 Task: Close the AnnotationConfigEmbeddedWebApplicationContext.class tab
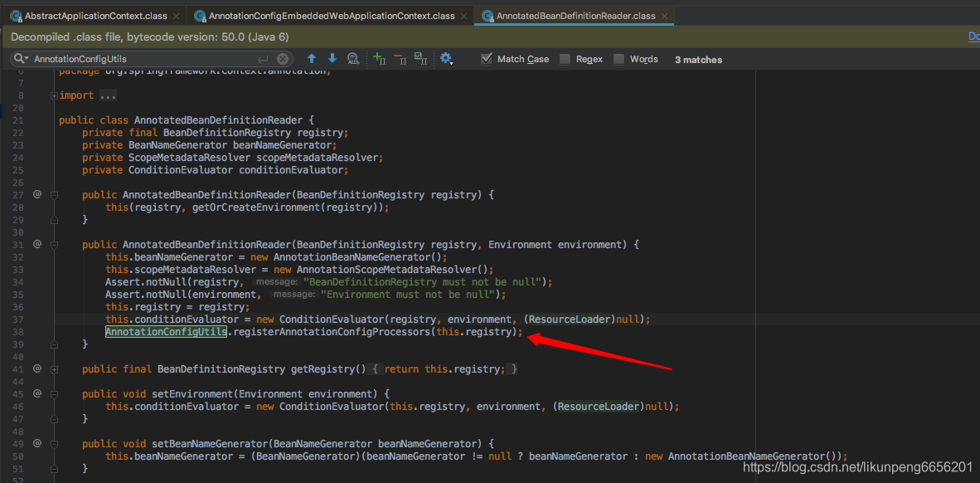pos(463,17)
